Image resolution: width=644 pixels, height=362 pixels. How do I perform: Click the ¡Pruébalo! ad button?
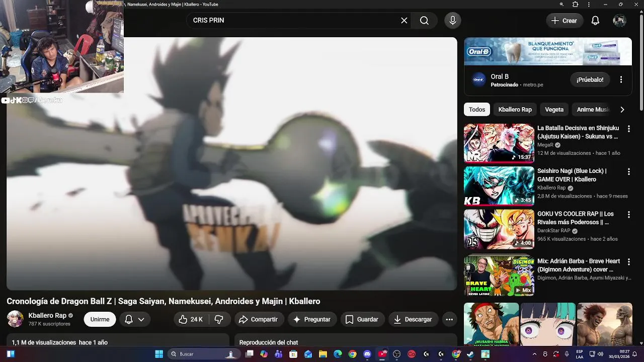[590, 80]
